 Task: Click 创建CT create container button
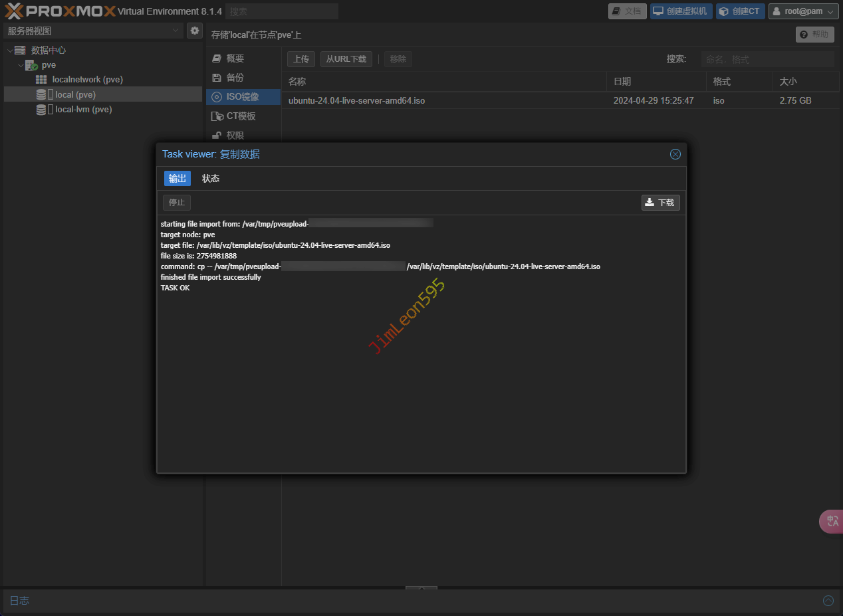tap(740, 11)
